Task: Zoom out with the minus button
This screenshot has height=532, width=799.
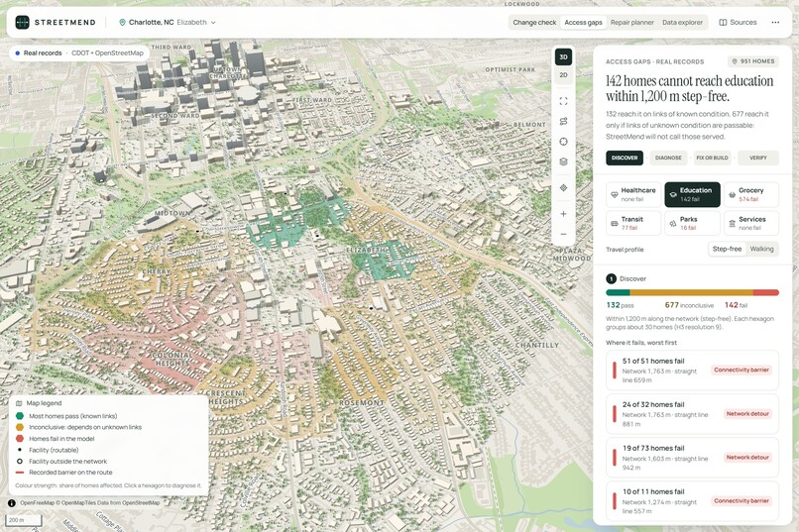Action: pos(563,234)
